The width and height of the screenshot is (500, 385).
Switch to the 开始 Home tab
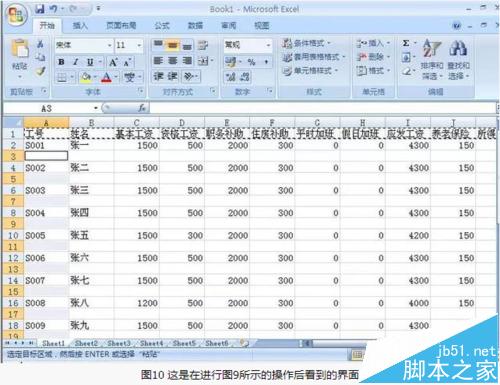pyautogui.click(x=47, y=25)
